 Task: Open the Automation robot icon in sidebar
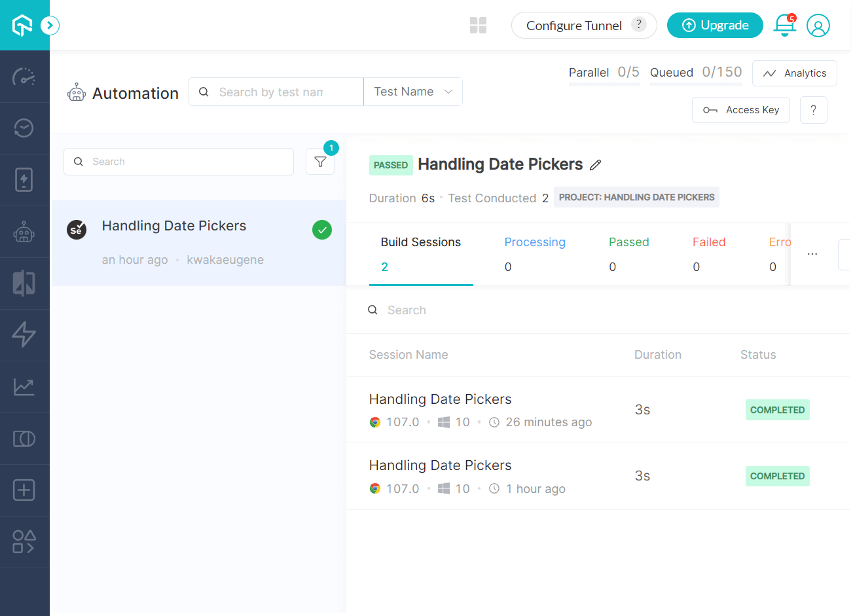coord(24,231)
